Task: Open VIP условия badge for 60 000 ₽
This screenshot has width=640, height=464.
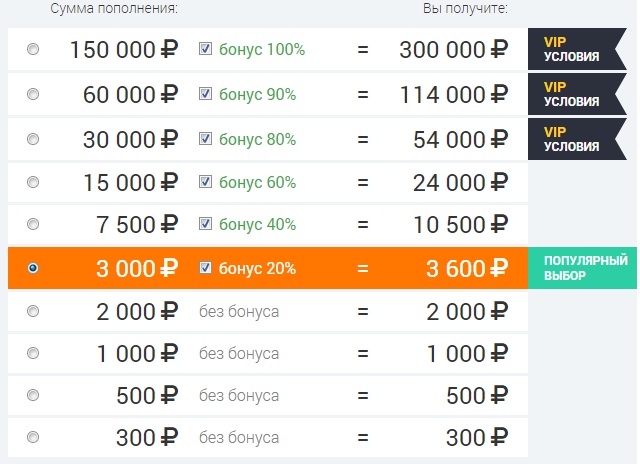Action: coord(577,94)
